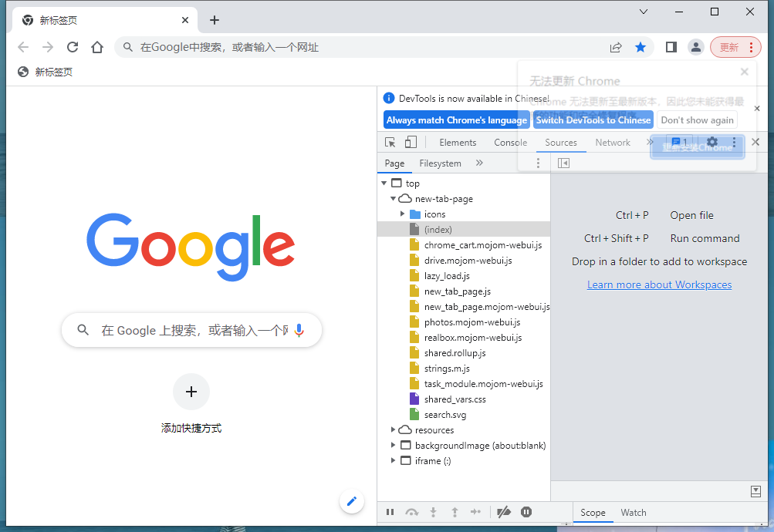This screenshot has height=532, width=774.
Task: Close the DevTools panel
Action: coord(755,142)
